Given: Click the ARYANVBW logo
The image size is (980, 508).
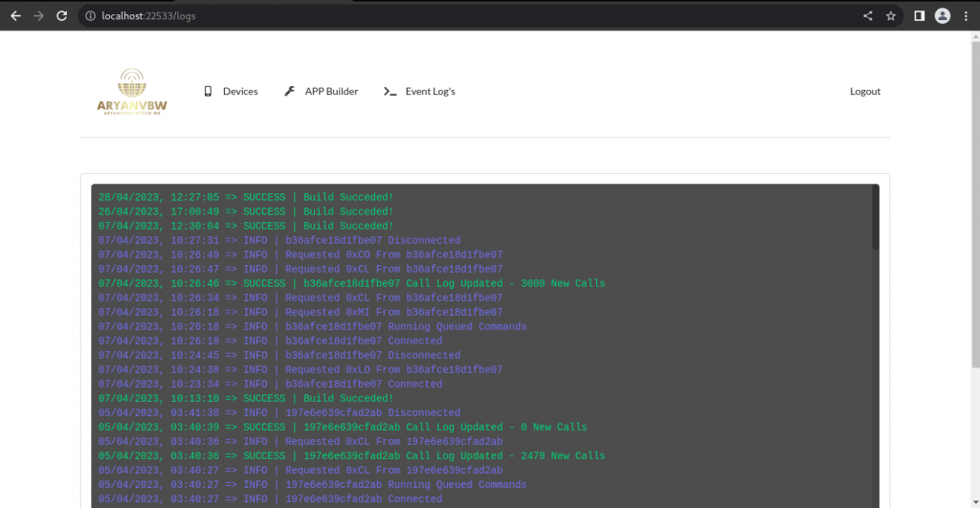Looking at the screenshot, I should (132, 92).
